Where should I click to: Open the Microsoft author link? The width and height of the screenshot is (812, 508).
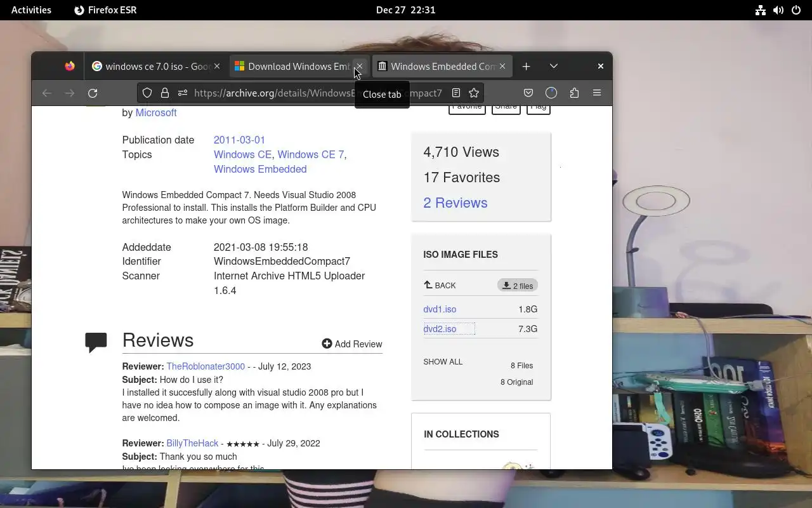pyautogui.click(x=156, y=112)
